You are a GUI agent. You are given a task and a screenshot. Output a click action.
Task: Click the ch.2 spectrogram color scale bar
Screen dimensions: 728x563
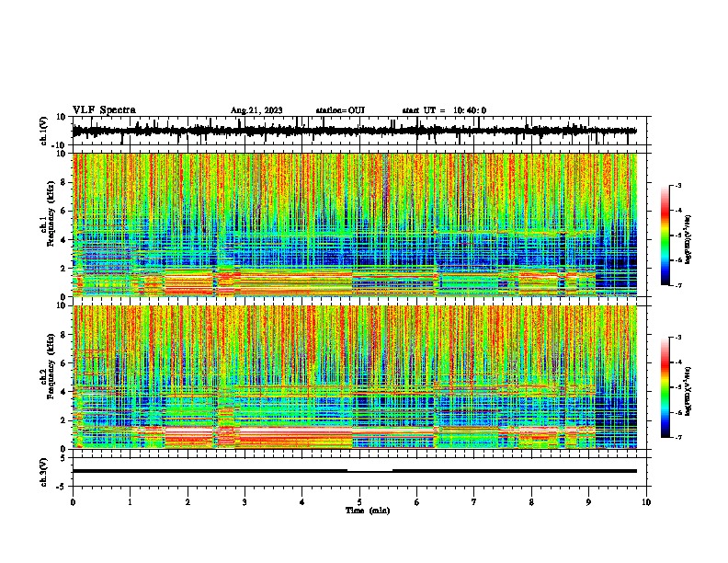(x=665, y=387)
